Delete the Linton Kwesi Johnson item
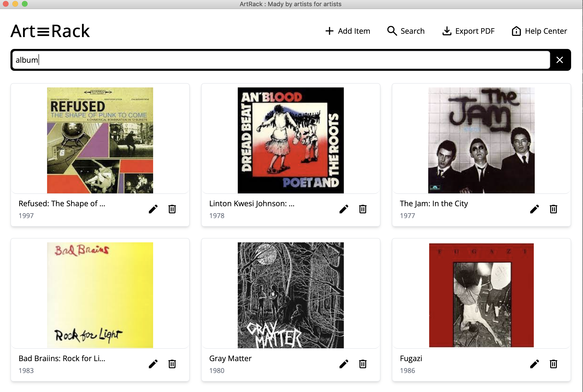This screenshot has width=583, height=392. tap(363, 209)
